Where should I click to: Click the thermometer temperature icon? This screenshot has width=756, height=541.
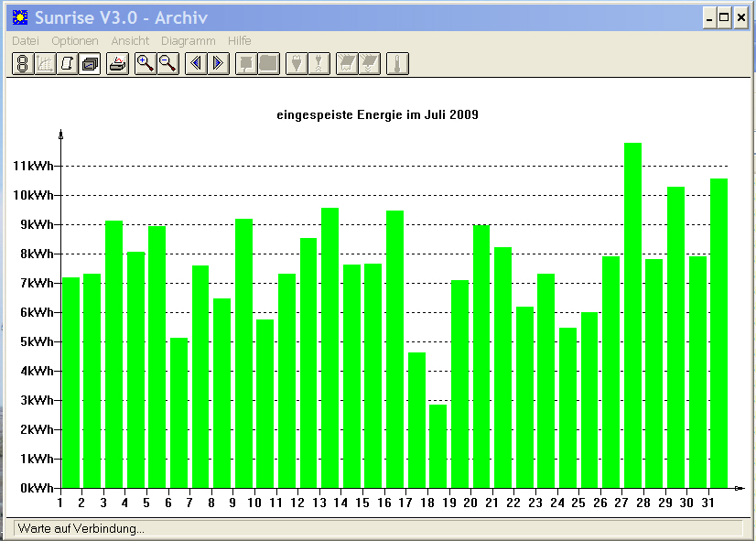(x=397, y=64)
